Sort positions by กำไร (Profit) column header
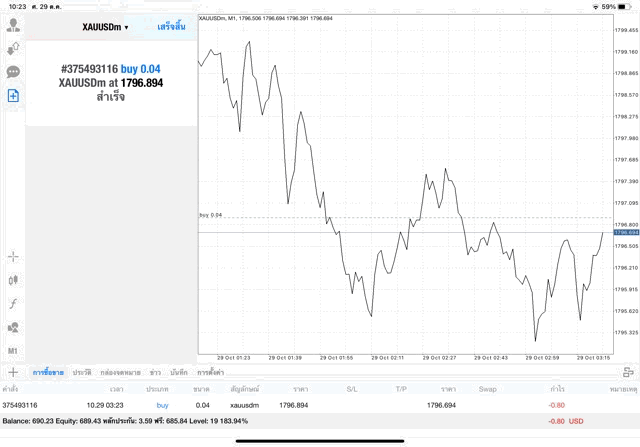The height and width of the screenshot is (447, 640). point(557,388)
